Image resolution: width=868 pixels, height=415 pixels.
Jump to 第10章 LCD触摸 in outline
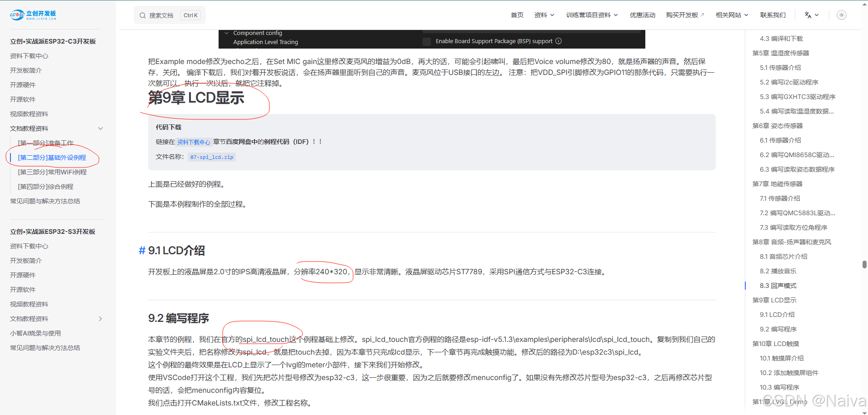click(x=776, y=344)
